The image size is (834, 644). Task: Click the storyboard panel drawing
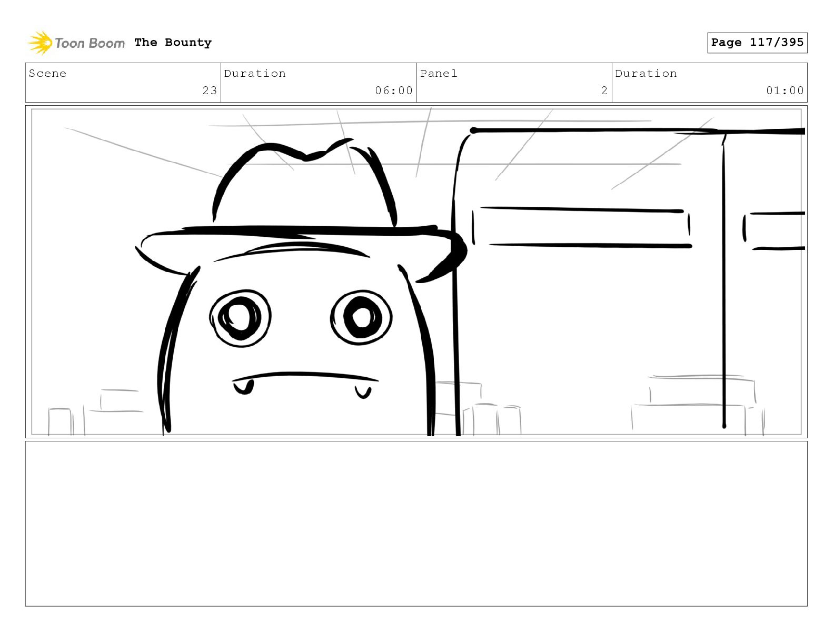click(416, 272)
